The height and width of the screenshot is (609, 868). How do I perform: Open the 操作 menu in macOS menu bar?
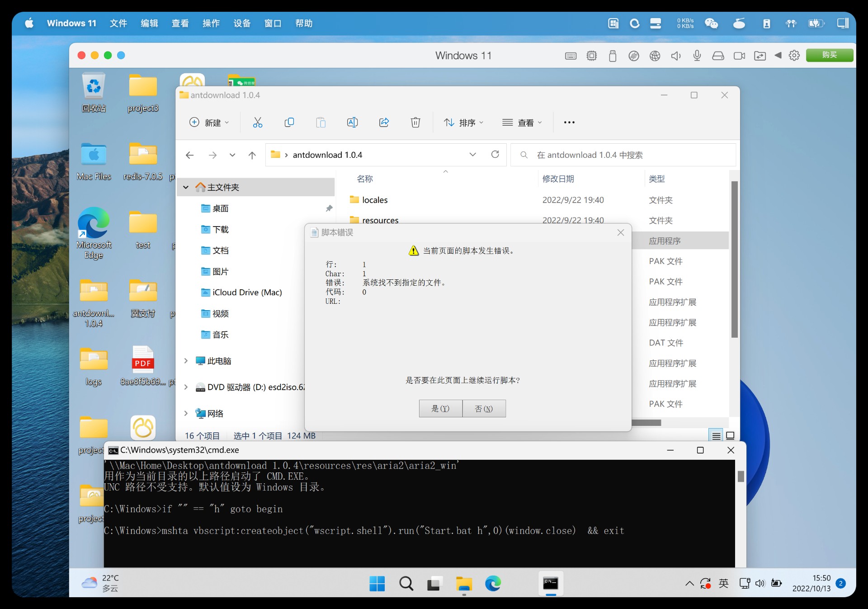[x=211, y=24]
